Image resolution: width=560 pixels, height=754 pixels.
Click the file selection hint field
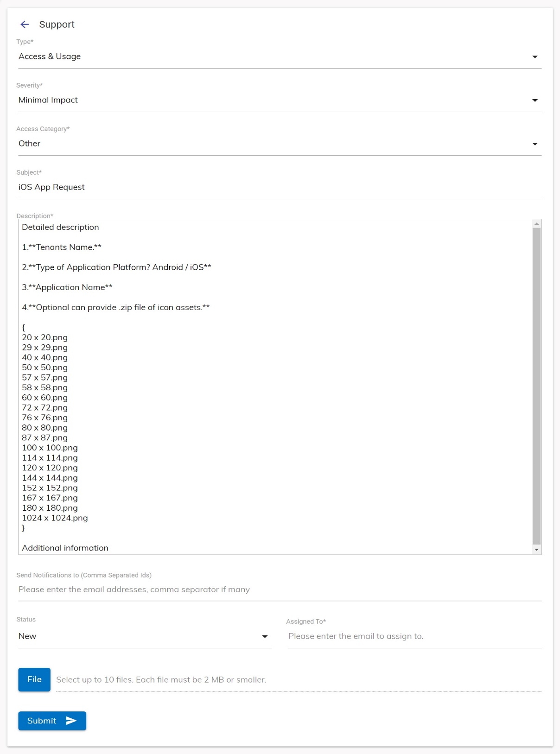(x=298, y=680)
